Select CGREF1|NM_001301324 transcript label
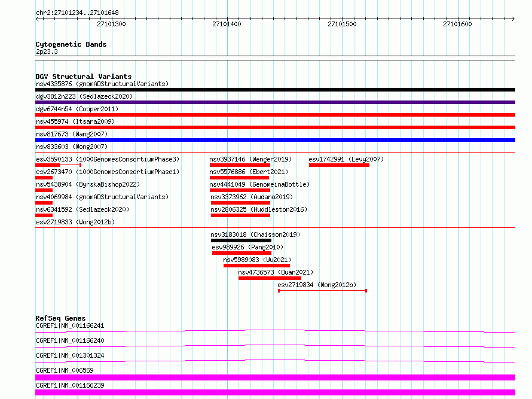This screenshot has width=532, height=399. point(70,355)
